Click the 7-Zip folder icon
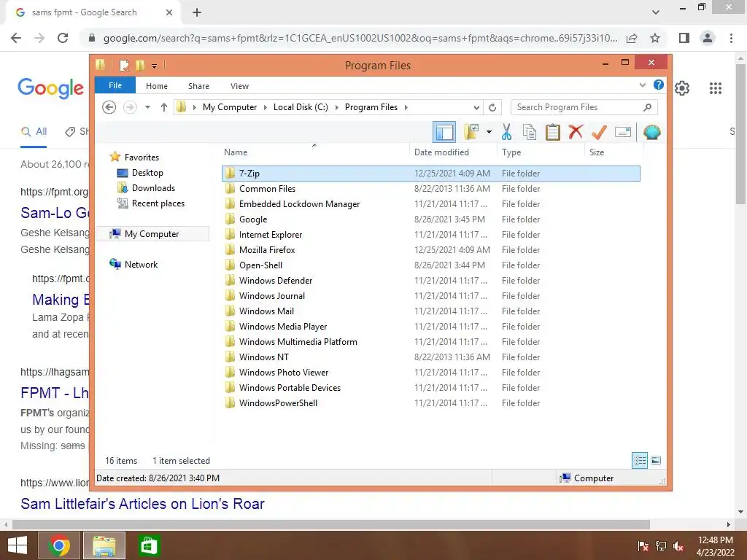 point(230,173)
